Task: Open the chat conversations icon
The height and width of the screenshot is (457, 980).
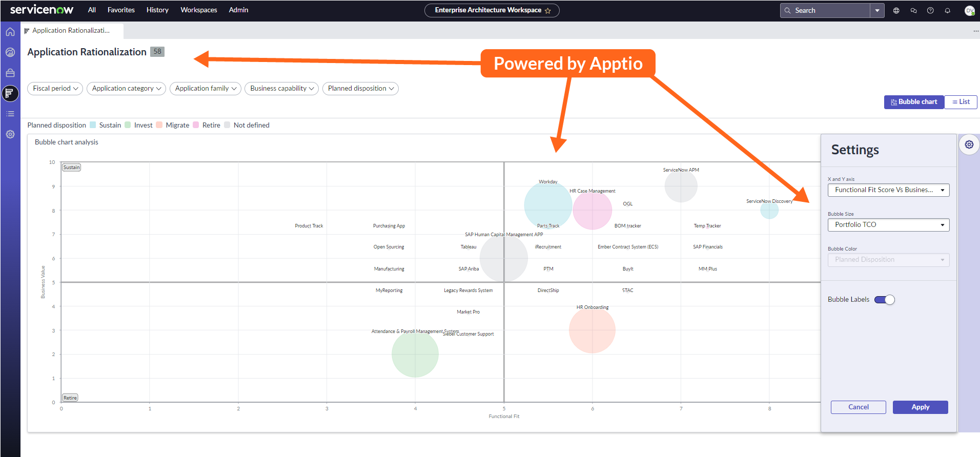Action: coord(913,10)
